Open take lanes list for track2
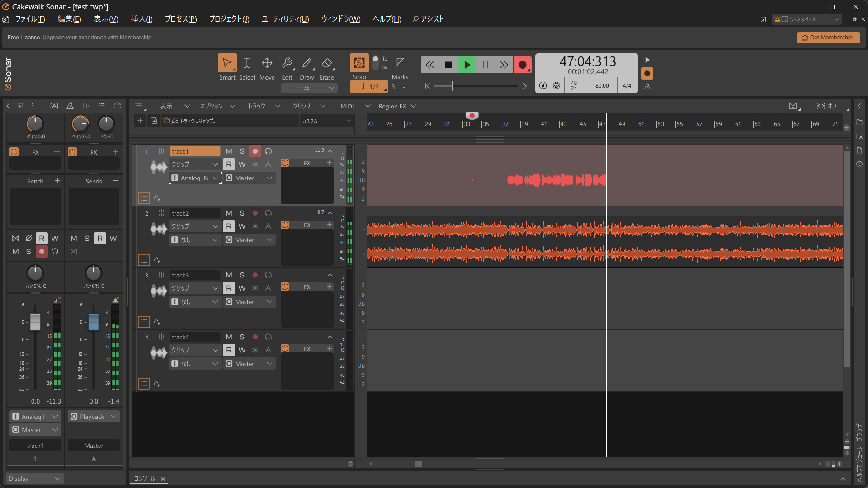The width and height of the screenshot is (868, 488). click(x=144, y=260)
